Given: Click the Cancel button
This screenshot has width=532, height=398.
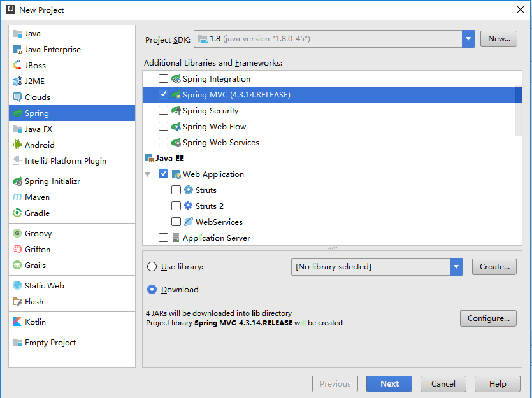Looking at the screenshot, I should [443, 384].
